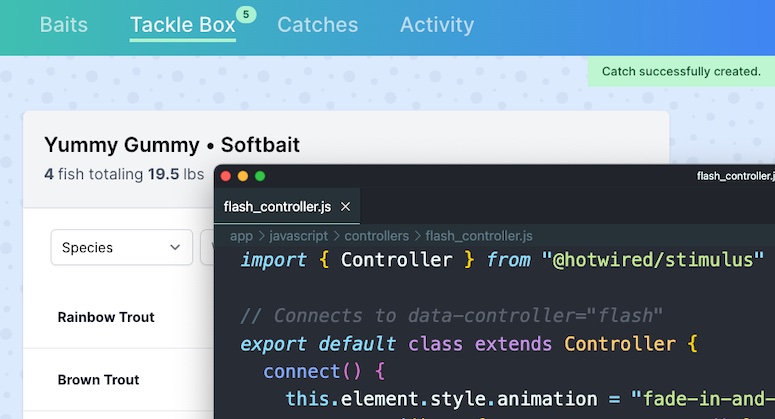Click the 'javascript' breadcrumb segment
The image size is (775, 419).
pyautogui.click(x=299, y=236)
